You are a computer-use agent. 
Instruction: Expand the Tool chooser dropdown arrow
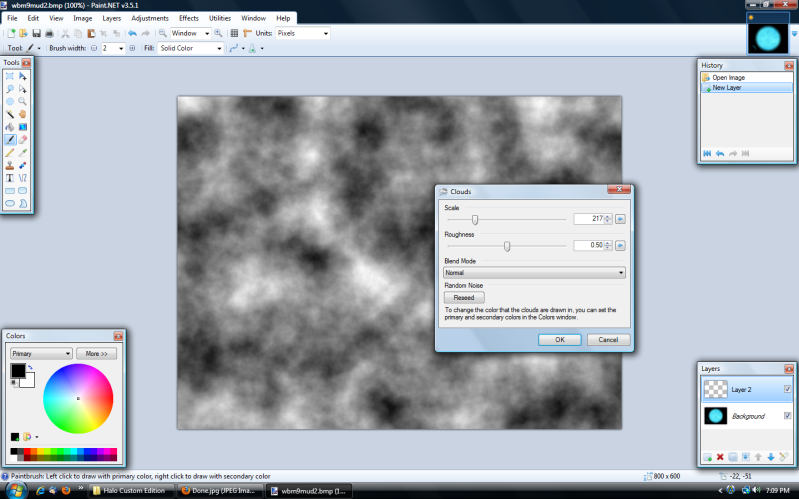39,48
